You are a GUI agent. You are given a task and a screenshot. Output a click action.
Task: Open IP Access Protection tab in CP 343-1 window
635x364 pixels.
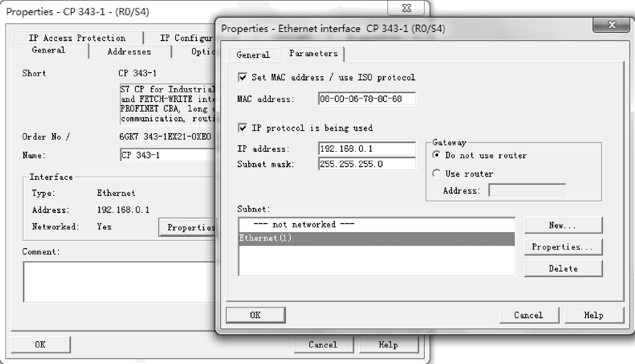coord(77,38)
